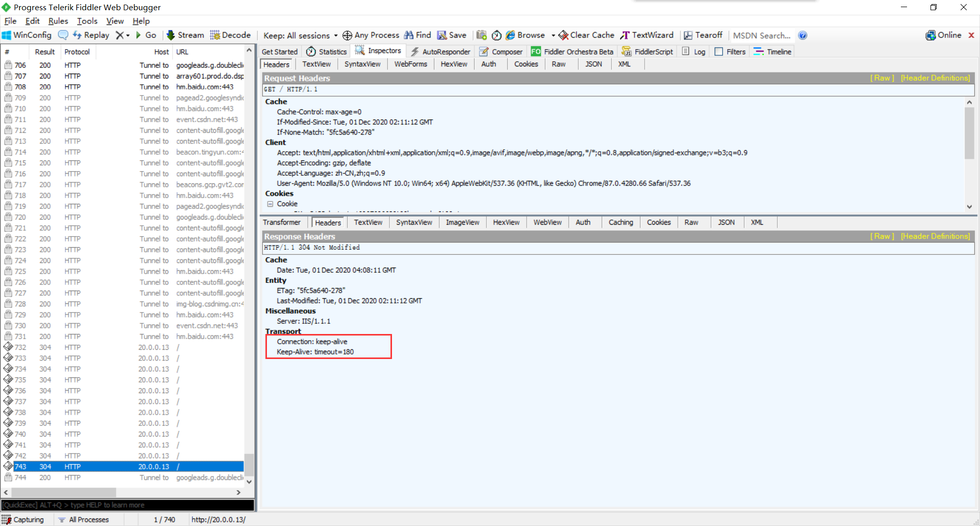Tearoff the inspectors panel
Screen dimensions: 980x526
pos(703,35)
